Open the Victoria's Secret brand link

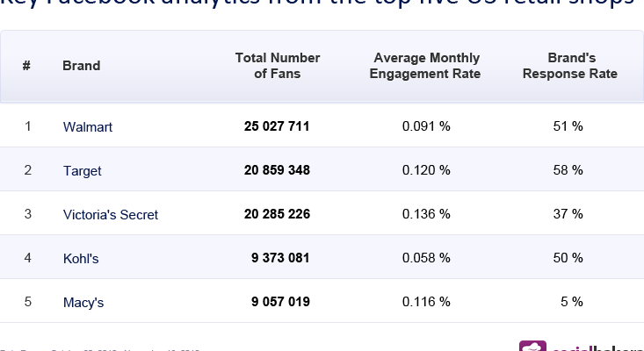[111, 214]
